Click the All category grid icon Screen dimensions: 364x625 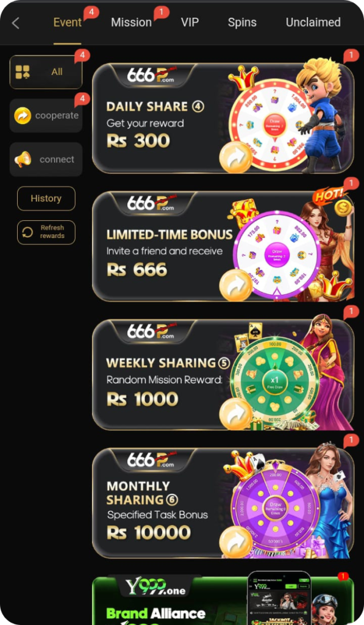[x=23, y=72]
